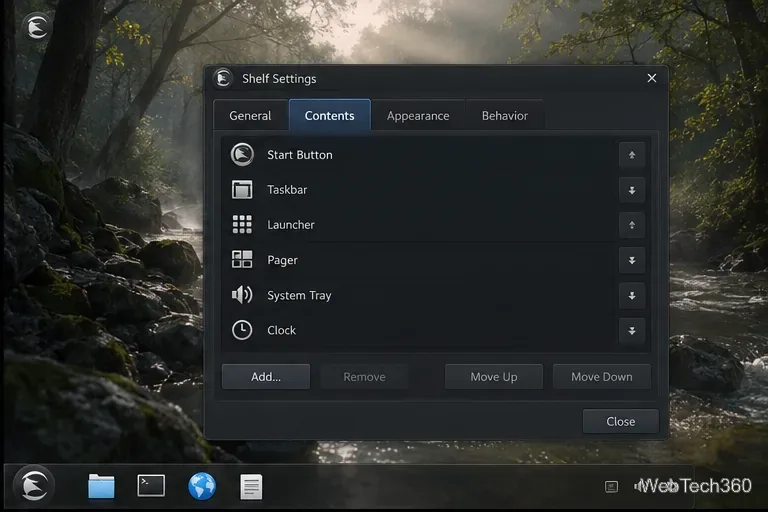The height and width of the screenshot is (512, 768).
Task: Select the 'Pager' list entry text
Action: tap(282, 260)
